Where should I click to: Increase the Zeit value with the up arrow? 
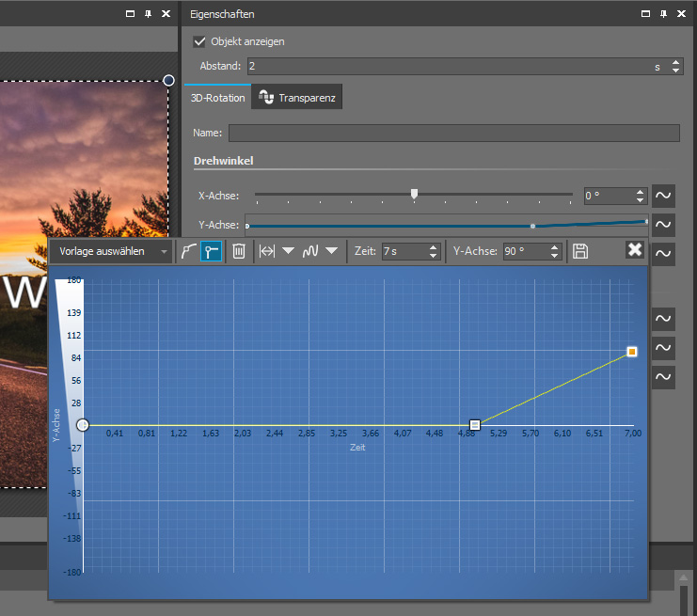click(x=434, y=247)
